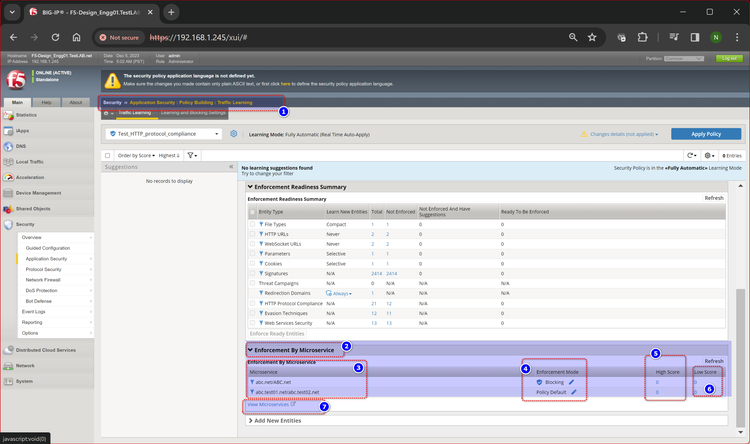
Task: Click the filter icon next to abc.net/ABC.net
Action: pyautogui.click(x=253, y=381)
